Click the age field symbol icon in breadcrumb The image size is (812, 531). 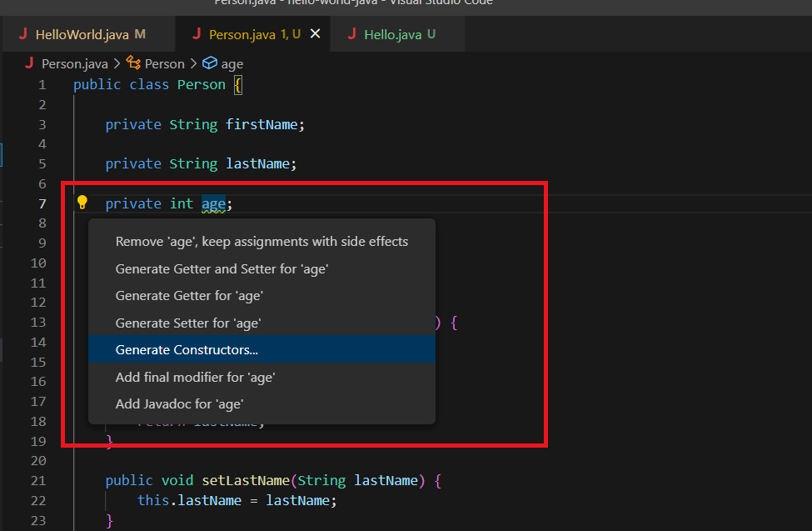(x=210, y=63)
